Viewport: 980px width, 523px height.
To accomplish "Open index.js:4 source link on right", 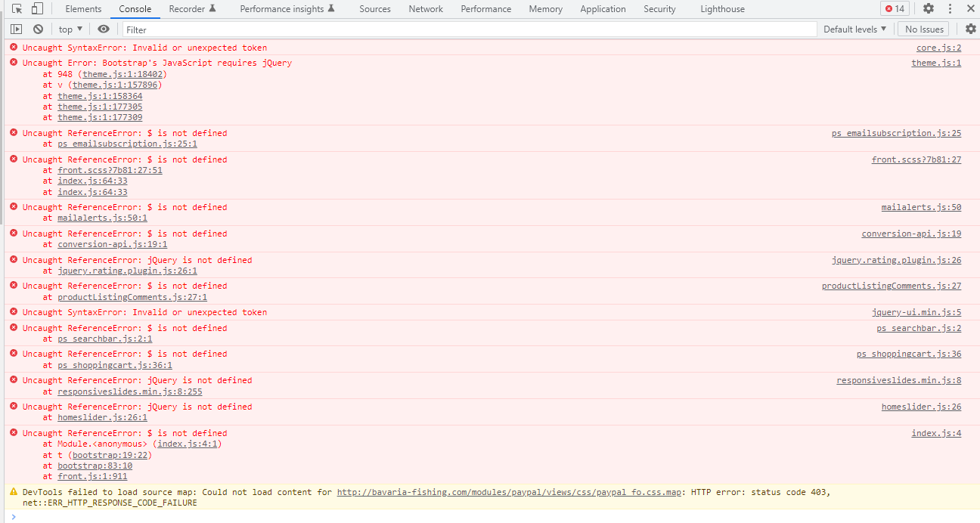I will point(936,433).
